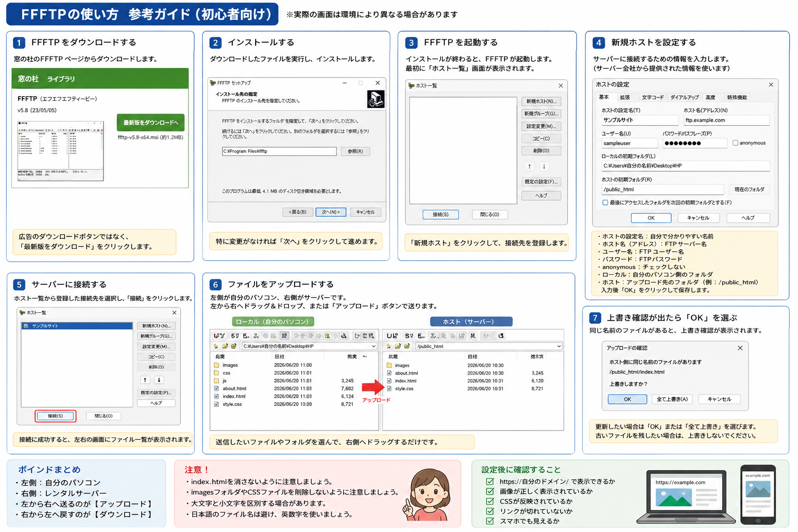798x532 pixels.
Task: Click OK in アップロードの確認 dialog
Action: [x=628, y=399]
